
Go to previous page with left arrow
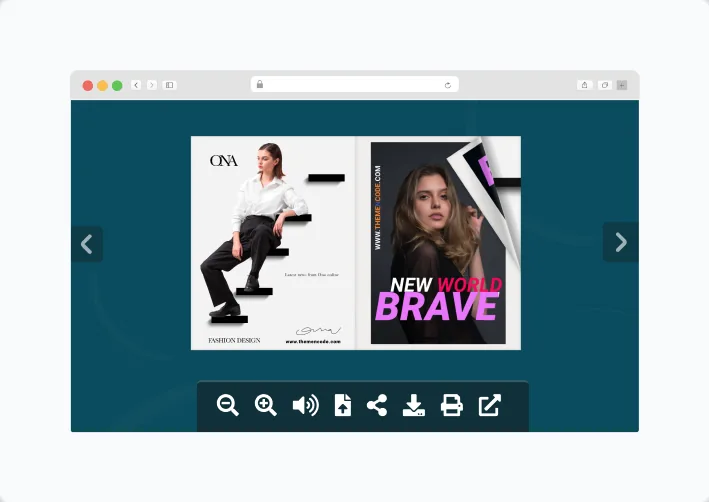(x=87, y=244)
